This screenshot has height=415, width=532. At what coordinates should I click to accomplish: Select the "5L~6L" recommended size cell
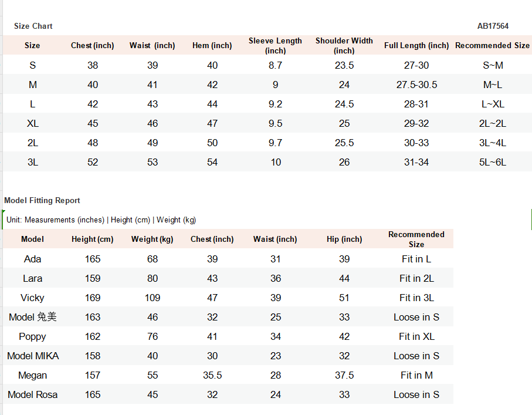[x=493, y=162]
